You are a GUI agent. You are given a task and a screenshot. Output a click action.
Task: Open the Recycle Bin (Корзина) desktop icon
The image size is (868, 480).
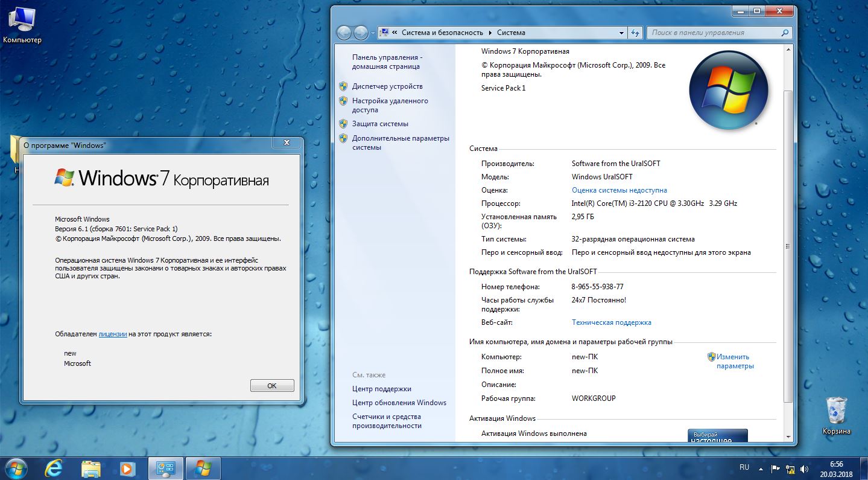[x=837, y=415]
